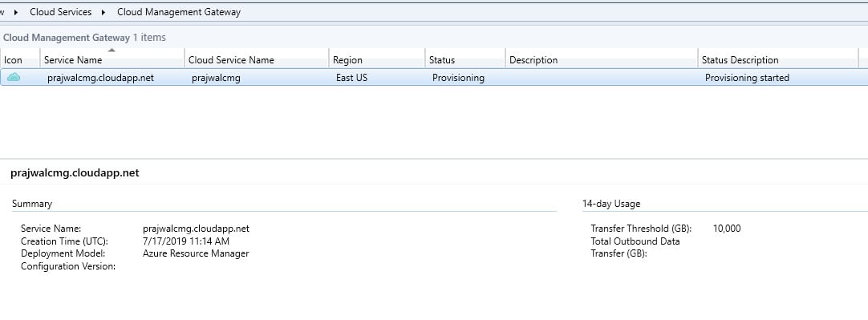Screen dimensions: 868x320
Task: Click prajwalcmg.cloudapp.net details pane title
Action: 75,172
